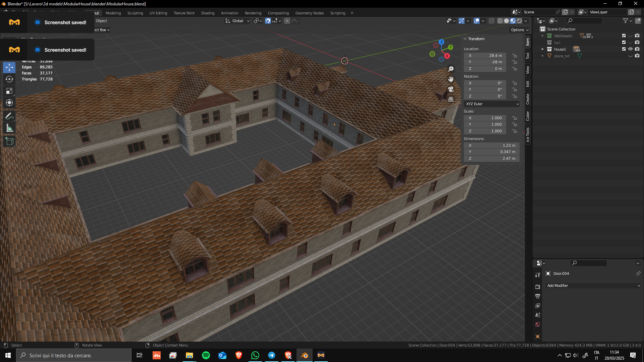644x362 pixels.
Task: Add a new workspace with plus button
Action: [x=352, y=13]
